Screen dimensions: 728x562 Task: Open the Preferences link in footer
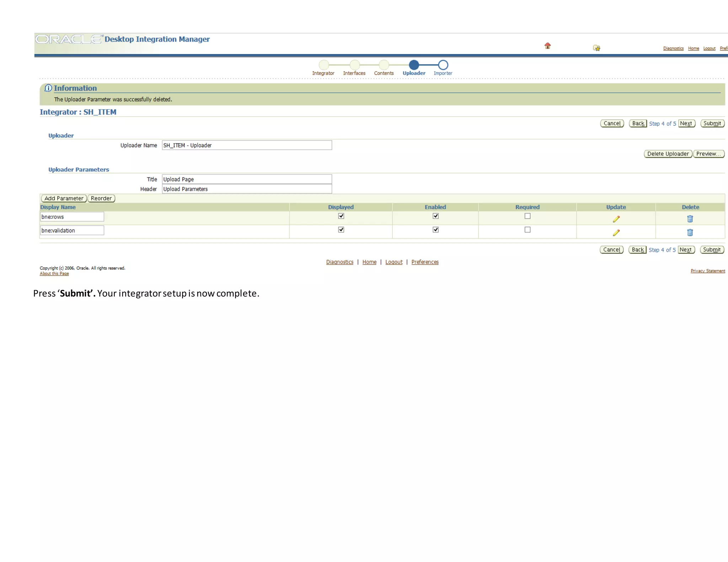[425, 262]
